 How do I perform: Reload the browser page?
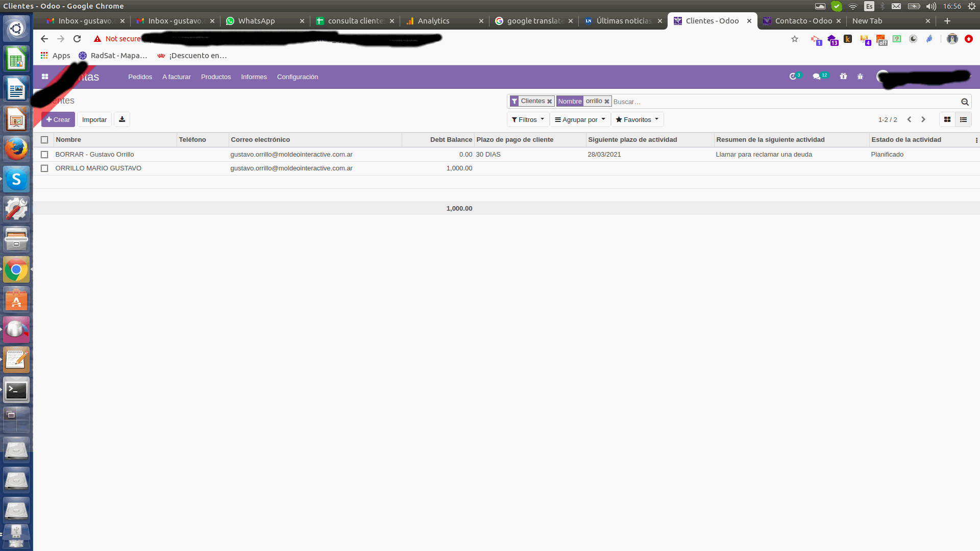pyautogui.click(x=77, y=39)
